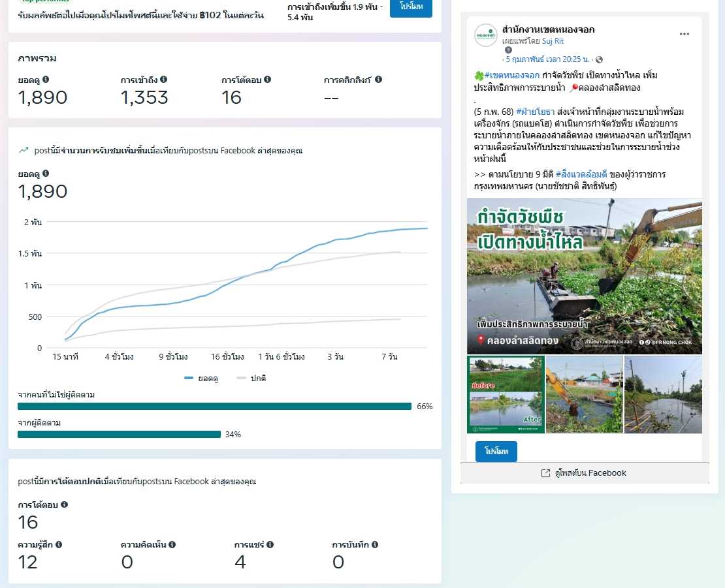Click the reactions count 12
The width and height of the screenshot is (725, 588).
[27, 562]
